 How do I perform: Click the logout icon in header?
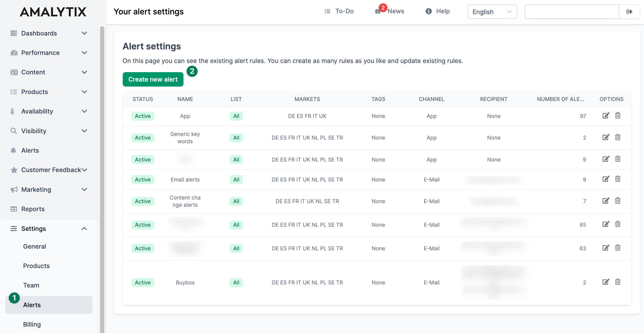point(629,12)
